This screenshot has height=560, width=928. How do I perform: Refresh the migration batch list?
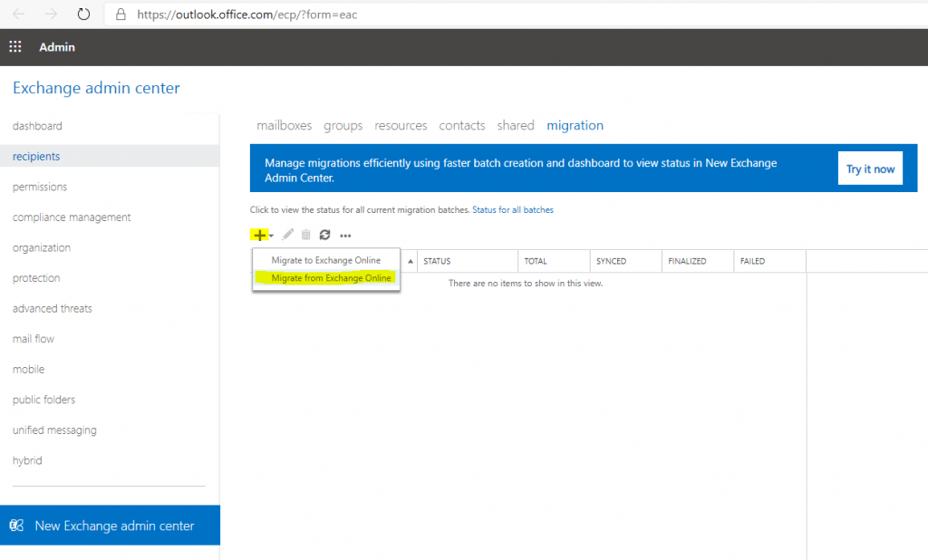(x=325, y=235)
